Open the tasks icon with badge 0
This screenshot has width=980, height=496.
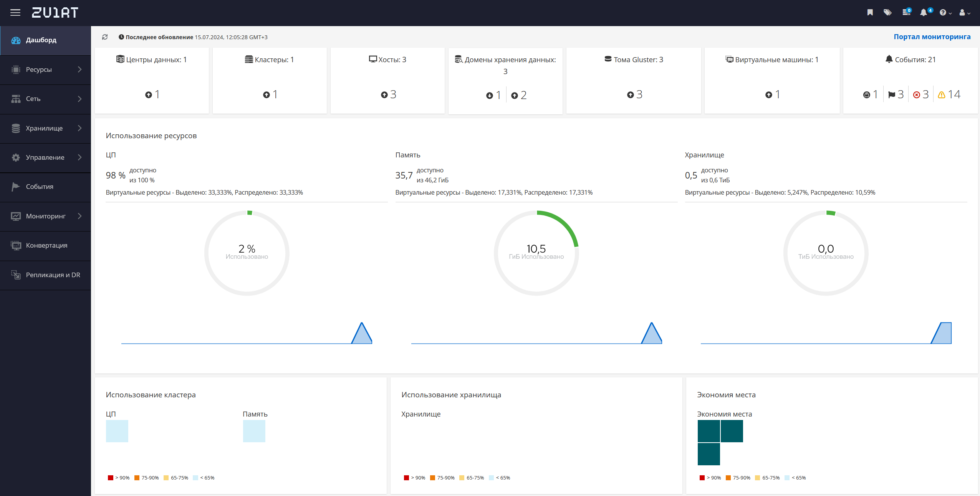click(x=907, y=12)
